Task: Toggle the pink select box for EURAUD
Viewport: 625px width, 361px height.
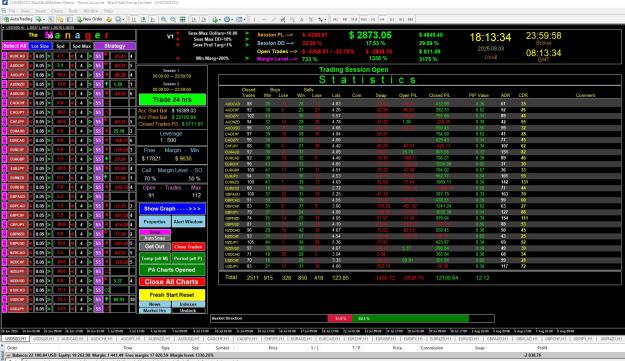Action: click(x=4, y=131)
